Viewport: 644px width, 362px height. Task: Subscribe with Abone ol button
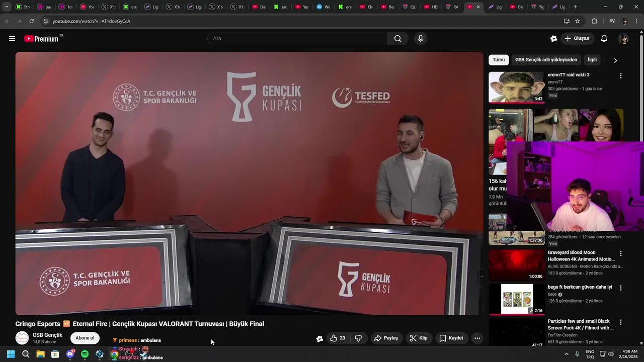click(x=85, y=338)
